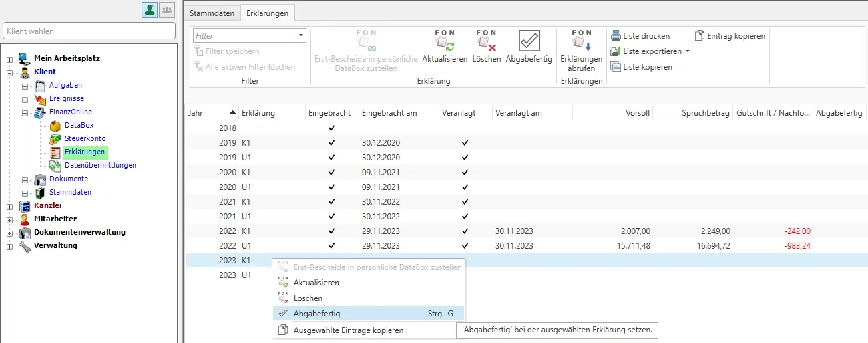Click the Dokumente tree icon
Viewport: 868px width, 343px height.
point(40,179)
